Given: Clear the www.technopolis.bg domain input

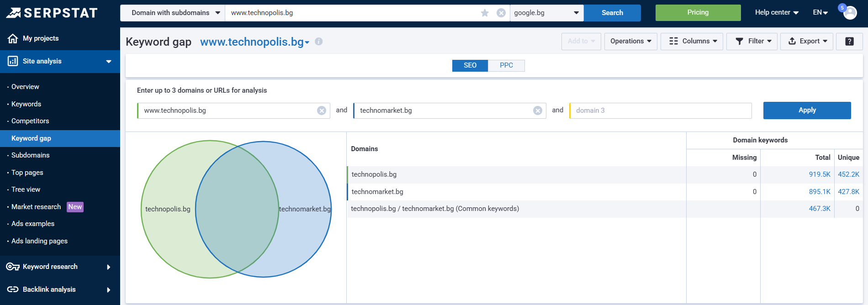Looking at the screenshot, I should click(322, 110).
